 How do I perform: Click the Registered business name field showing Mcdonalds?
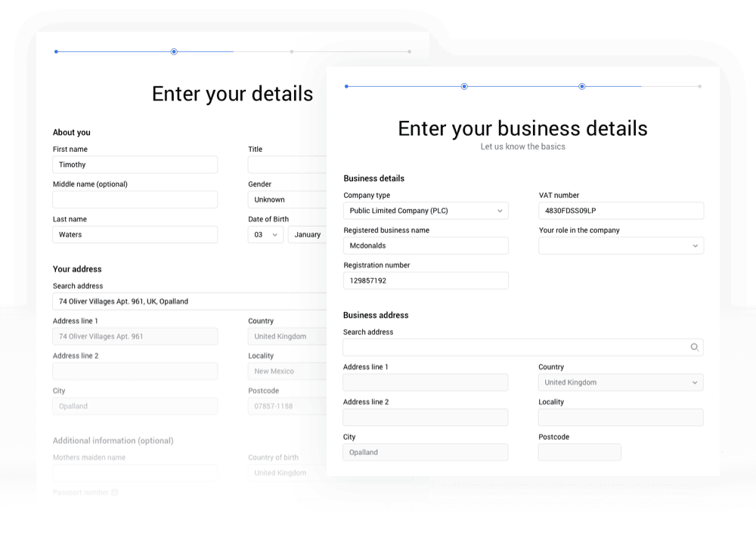[426, 246]
